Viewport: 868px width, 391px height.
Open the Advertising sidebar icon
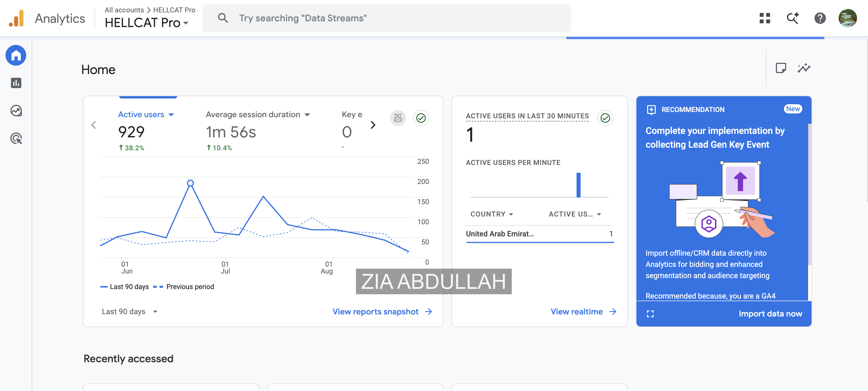point(16,138)
